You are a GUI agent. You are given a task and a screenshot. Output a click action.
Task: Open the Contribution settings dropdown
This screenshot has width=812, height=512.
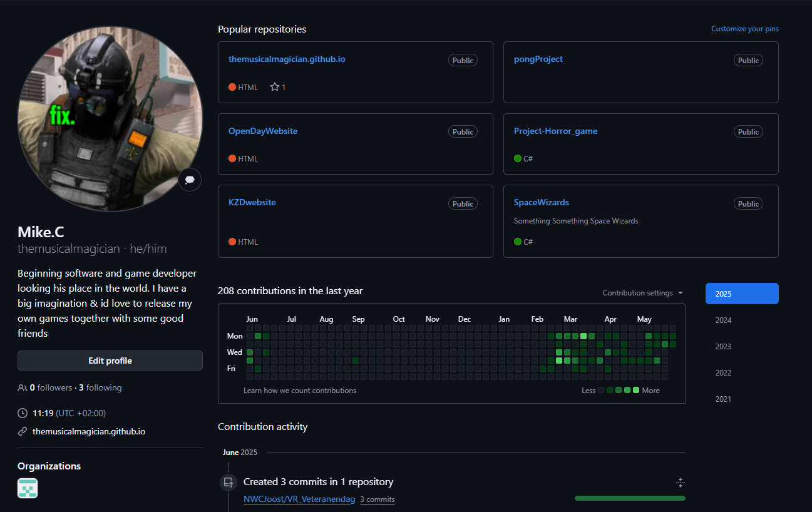pos(643,293)
